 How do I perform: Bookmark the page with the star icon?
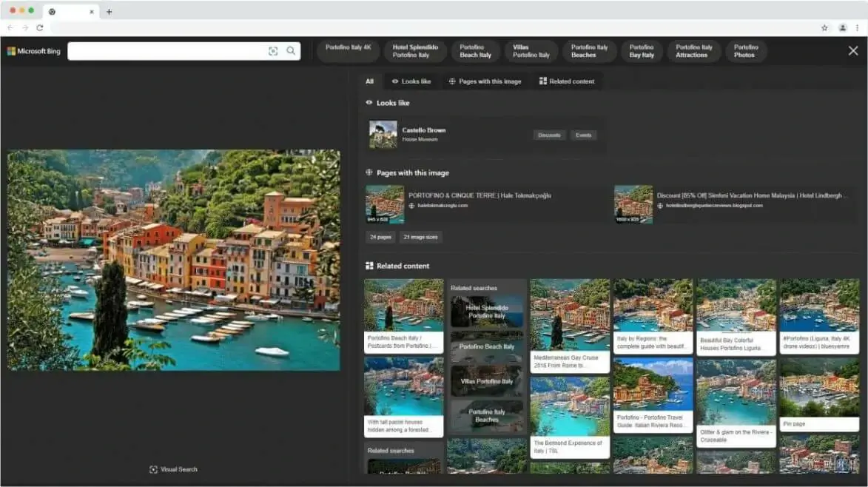pos(825,27)
